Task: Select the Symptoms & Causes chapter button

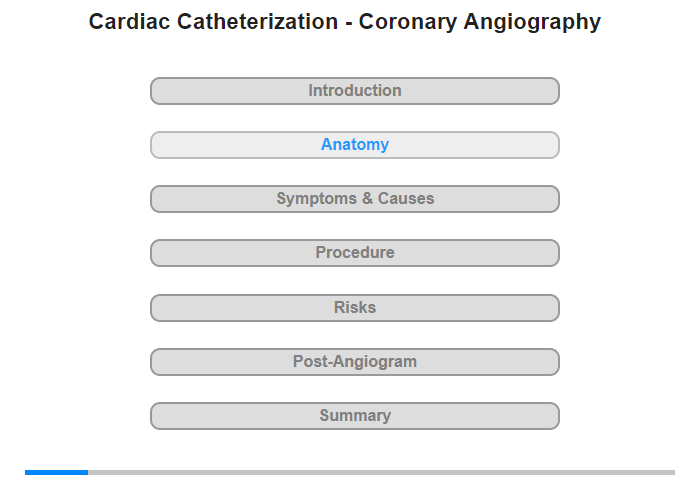Action: click(x=355, y=199)
